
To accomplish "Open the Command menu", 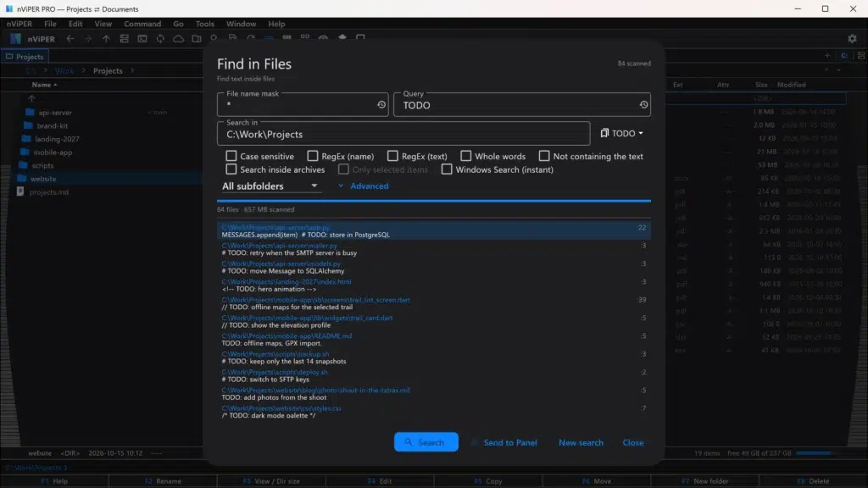I will click(142, 24).
